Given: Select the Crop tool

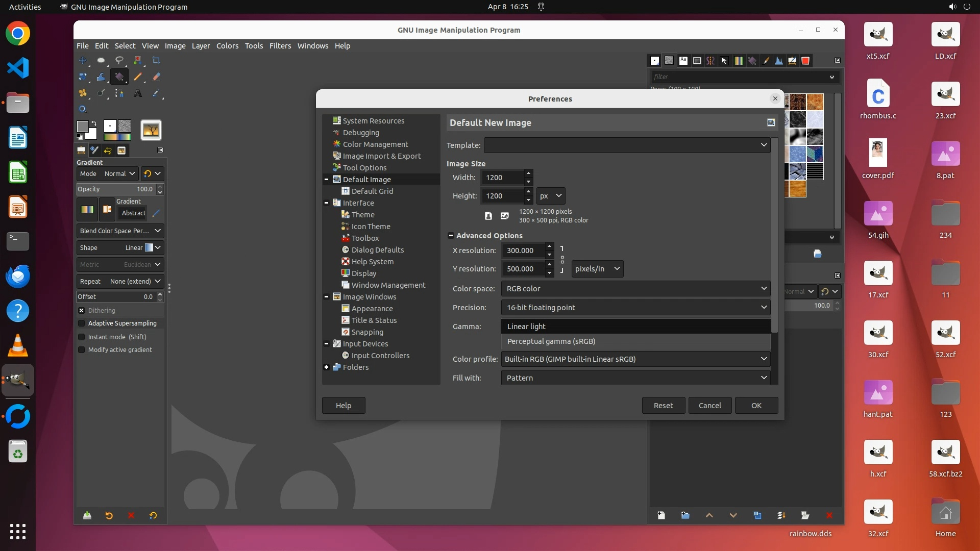Looking at the screenshot, I should 156,60.
